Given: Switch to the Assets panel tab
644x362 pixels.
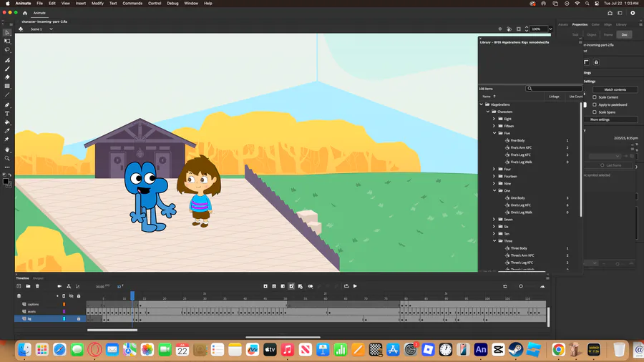Looking at the screenshot, I should point(563,24).
